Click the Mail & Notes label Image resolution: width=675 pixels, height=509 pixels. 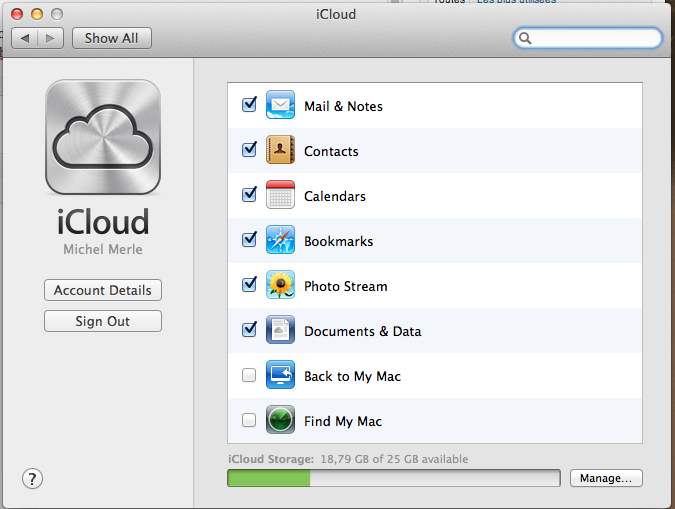coord(343,106)
